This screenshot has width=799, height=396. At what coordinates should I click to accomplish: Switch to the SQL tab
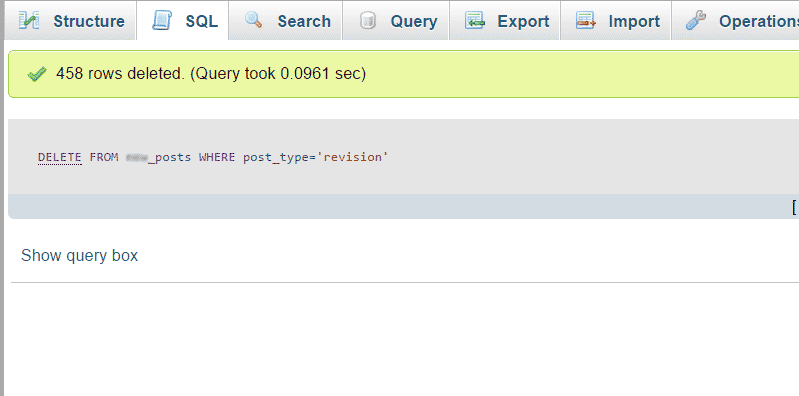(182, 21)
